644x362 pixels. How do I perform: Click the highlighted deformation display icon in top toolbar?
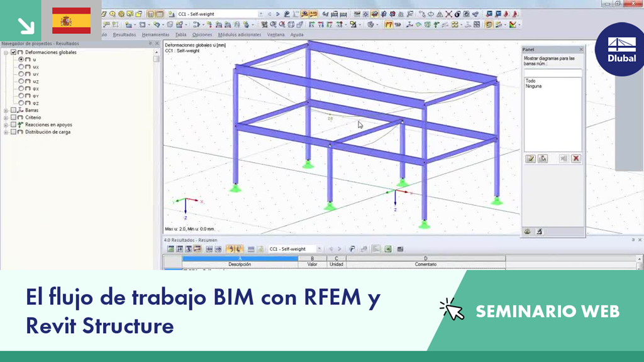[304, 14]
